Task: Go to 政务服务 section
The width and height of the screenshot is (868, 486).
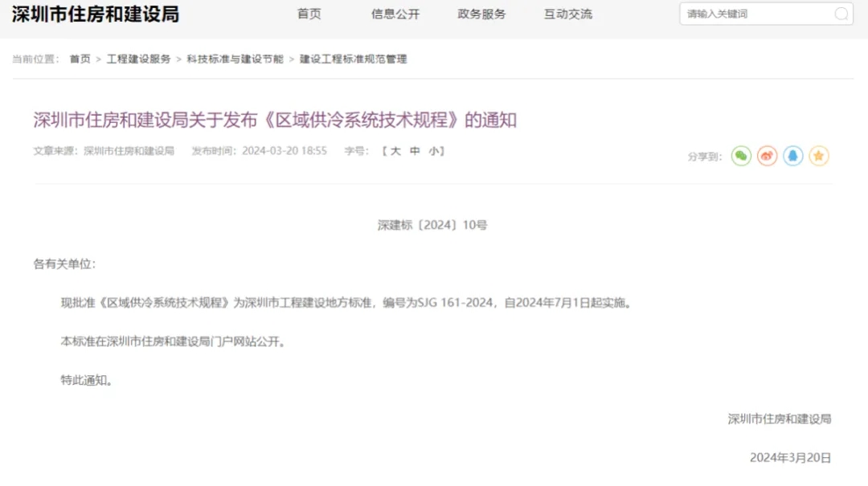Action: (x=481, y=14)
